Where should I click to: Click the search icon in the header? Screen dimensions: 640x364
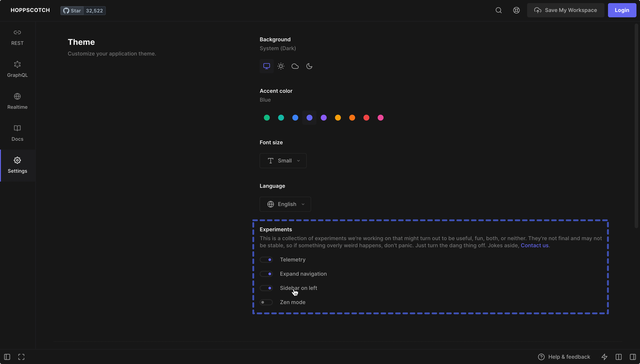pyautogui.click(x=498, y=10)
